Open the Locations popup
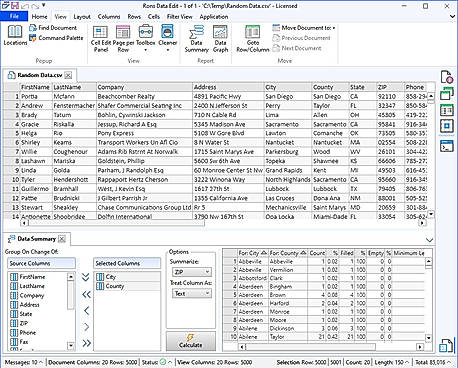Viewport: 458px width, 368px height. pos(15,35)
